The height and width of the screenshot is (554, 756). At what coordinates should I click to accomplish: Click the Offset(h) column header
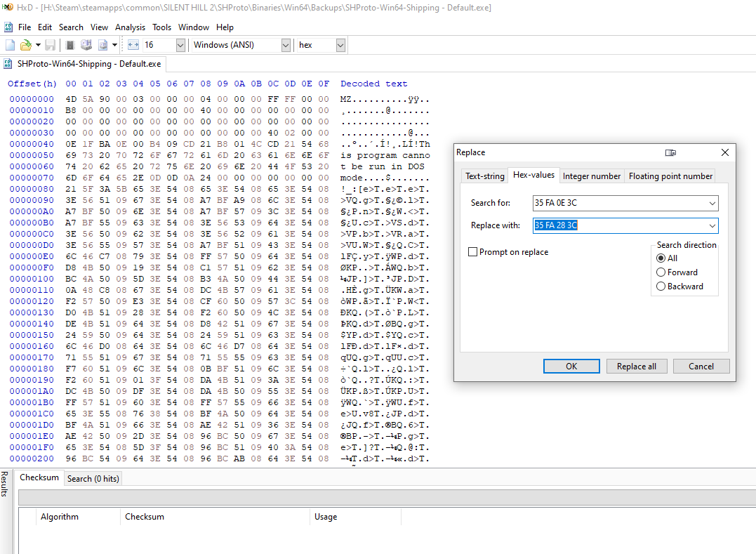point(32,84)
